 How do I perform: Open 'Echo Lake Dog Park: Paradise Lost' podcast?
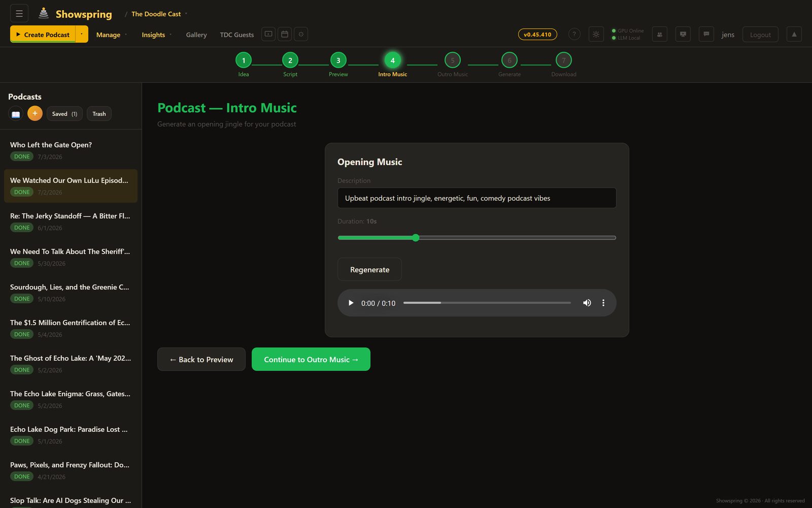click(x=71, y=435)
